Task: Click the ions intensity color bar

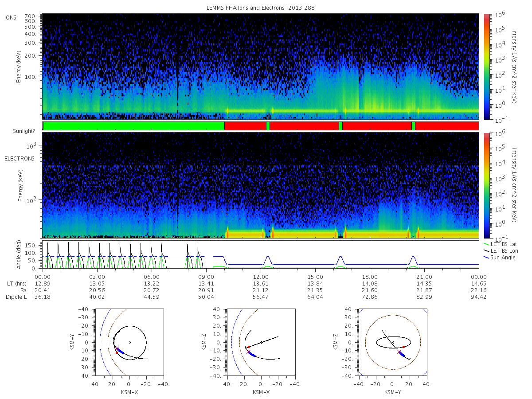Action: click(487, 66)
